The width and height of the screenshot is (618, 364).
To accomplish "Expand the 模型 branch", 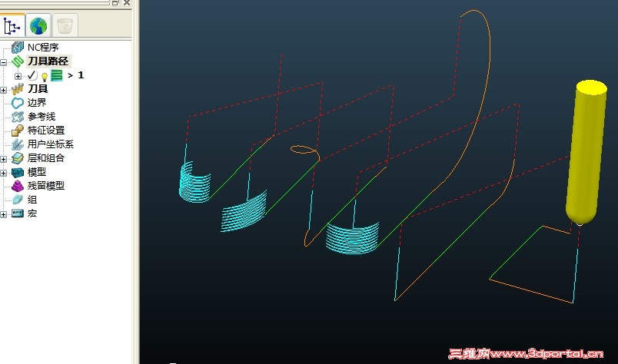I will tap(4, 173).
